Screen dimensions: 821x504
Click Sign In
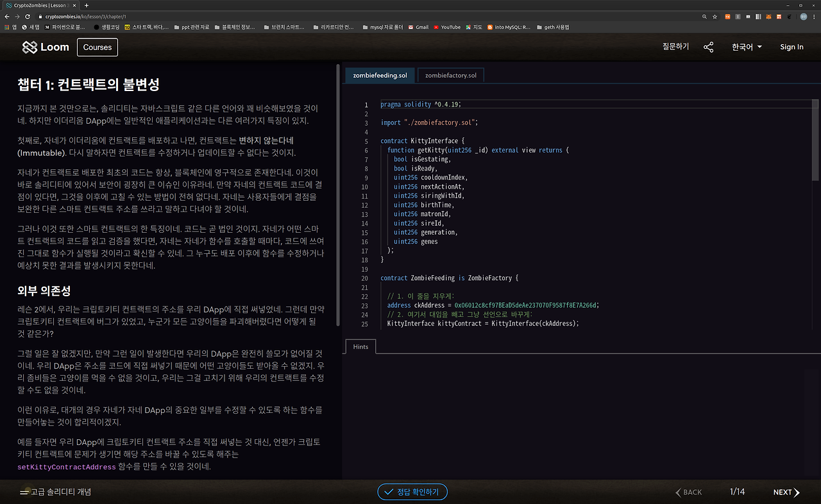pos(791,47)
